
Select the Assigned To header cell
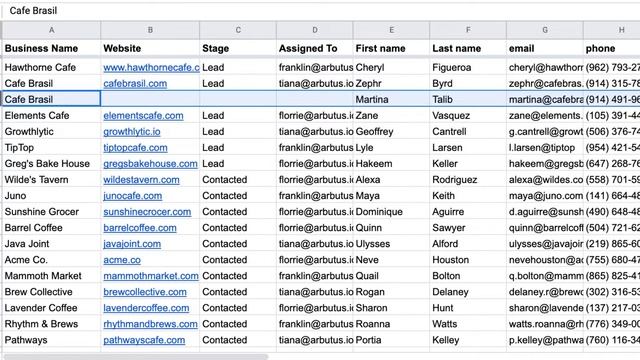[315, 48]
